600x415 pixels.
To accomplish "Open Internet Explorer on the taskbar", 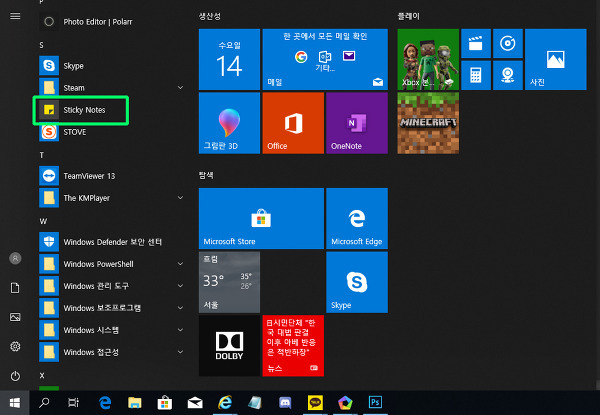I will click(225, 402).
